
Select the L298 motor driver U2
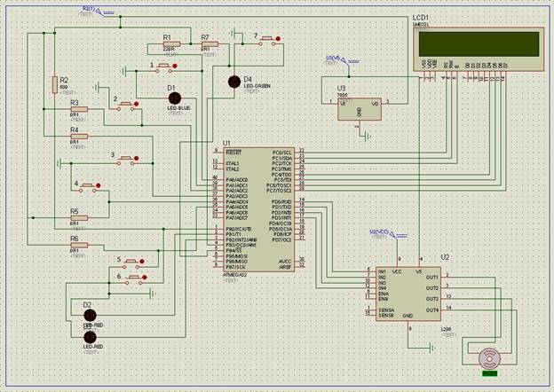pos(408,291)
